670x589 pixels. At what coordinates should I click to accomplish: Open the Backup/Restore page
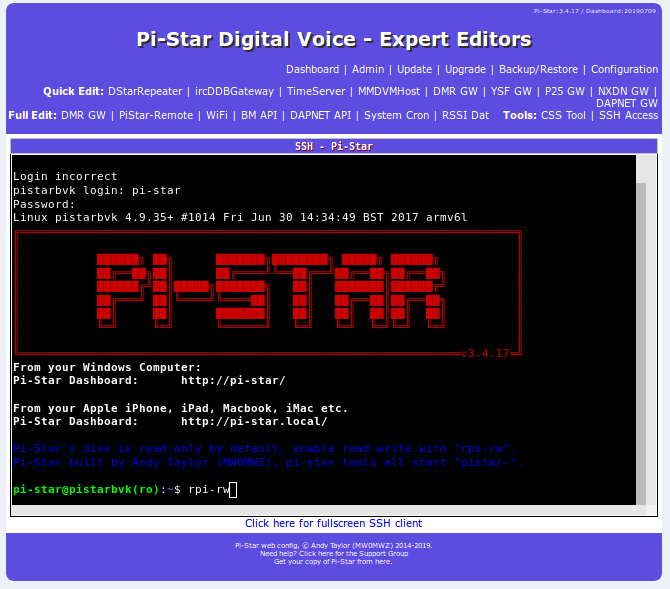(x=538, y=69)
